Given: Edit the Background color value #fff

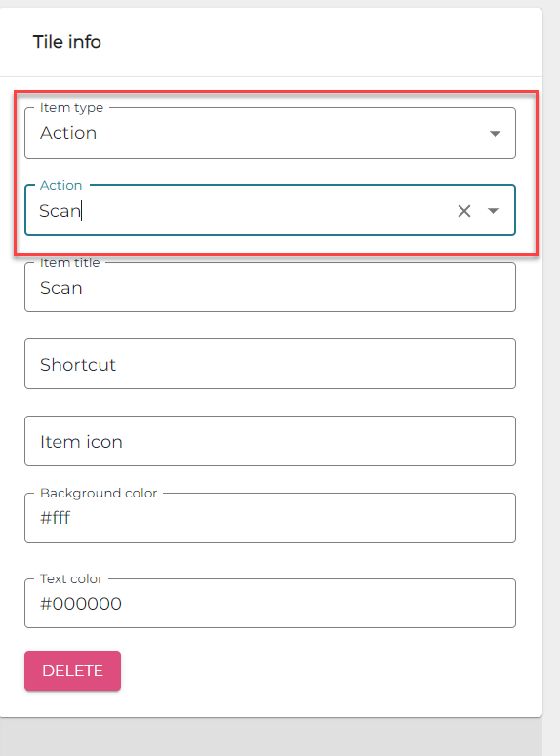Looking at the screenshot, I should 270,518.
